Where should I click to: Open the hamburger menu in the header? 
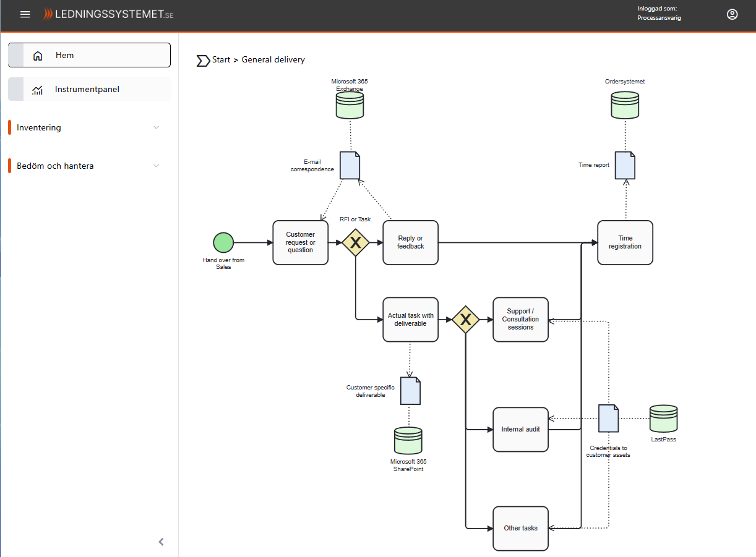pyautogui.click(x=25, y=14)
